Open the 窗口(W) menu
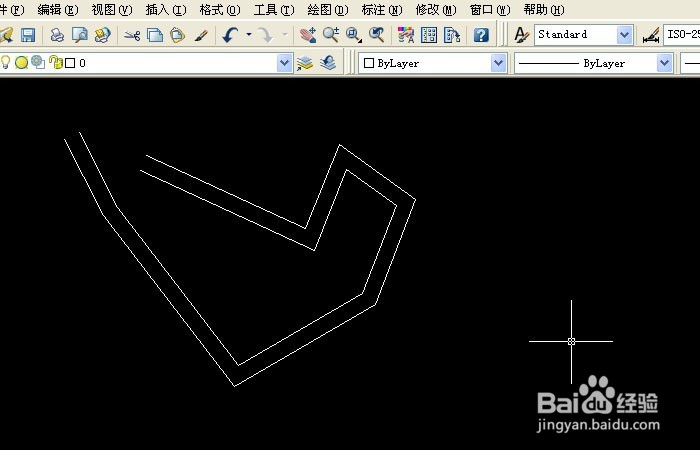 490,9
